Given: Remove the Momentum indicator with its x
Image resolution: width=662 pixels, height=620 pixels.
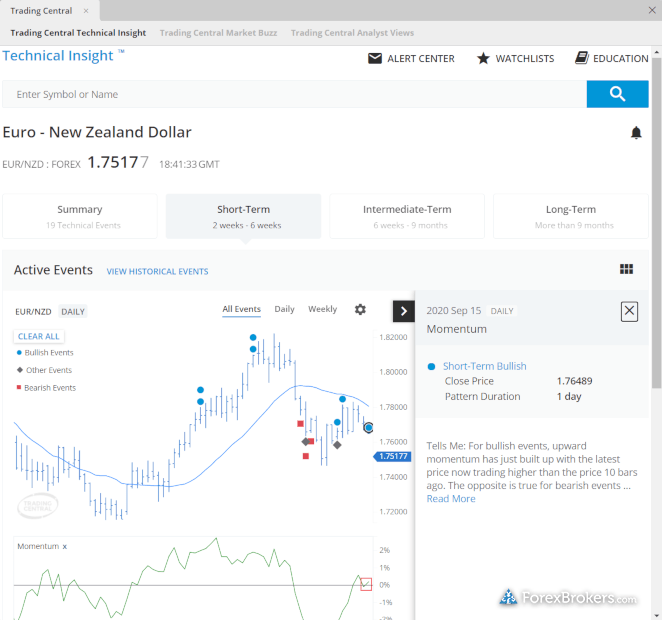Looking at the screenshot, I should point(65,547).
